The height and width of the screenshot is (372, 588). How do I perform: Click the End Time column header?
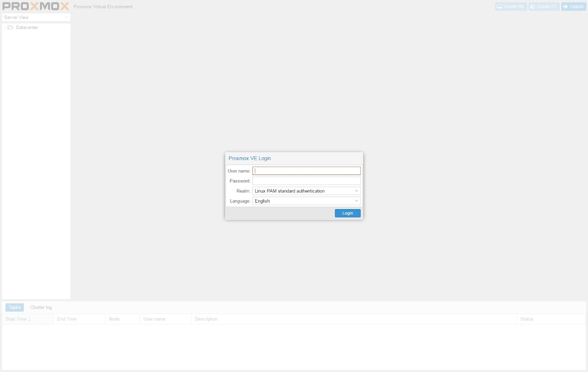pos(79,319)
